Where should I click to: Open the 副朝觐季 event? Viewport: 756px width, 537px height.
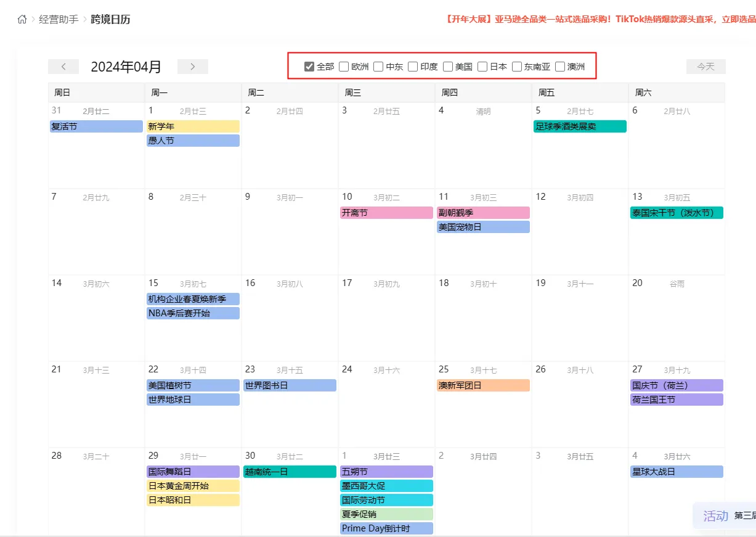click(x=483, y=213)
